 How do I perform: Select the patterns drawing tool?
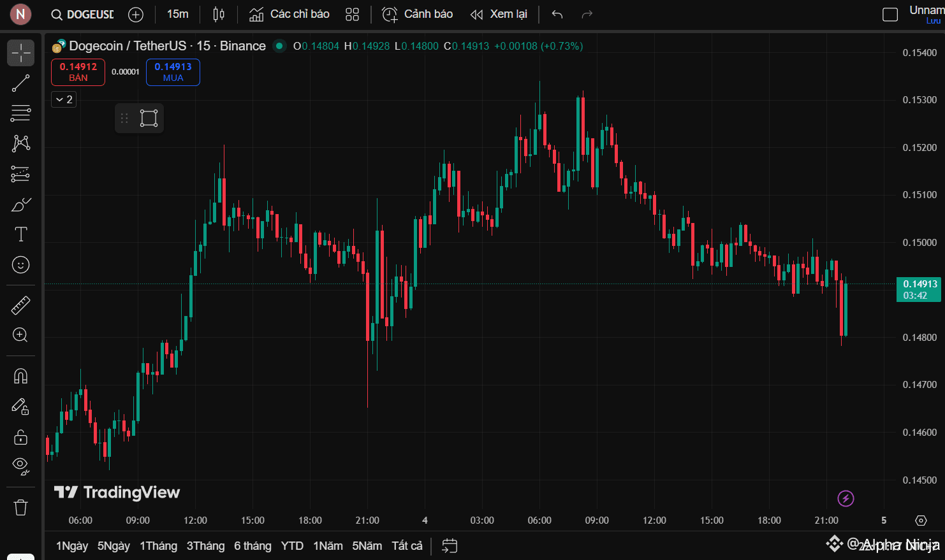pyautogui.click(x=20, y=143)
